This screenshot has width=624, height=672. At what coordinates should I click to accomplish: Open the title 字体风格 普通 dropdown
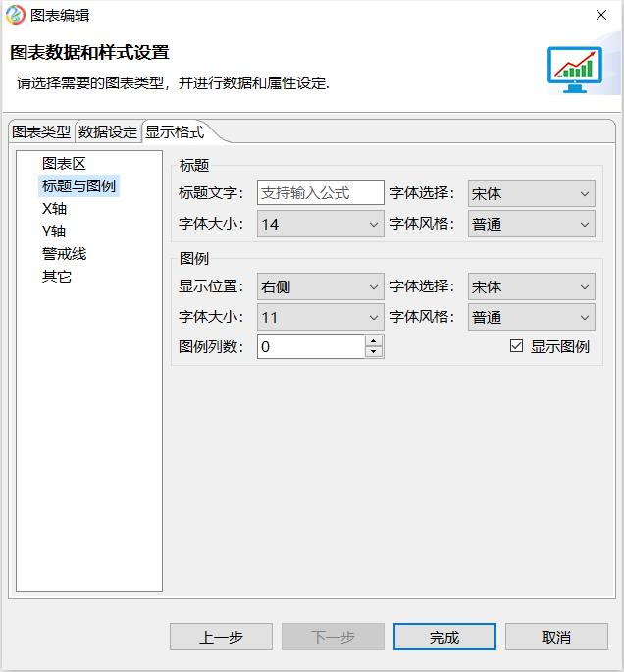[531, 224]
